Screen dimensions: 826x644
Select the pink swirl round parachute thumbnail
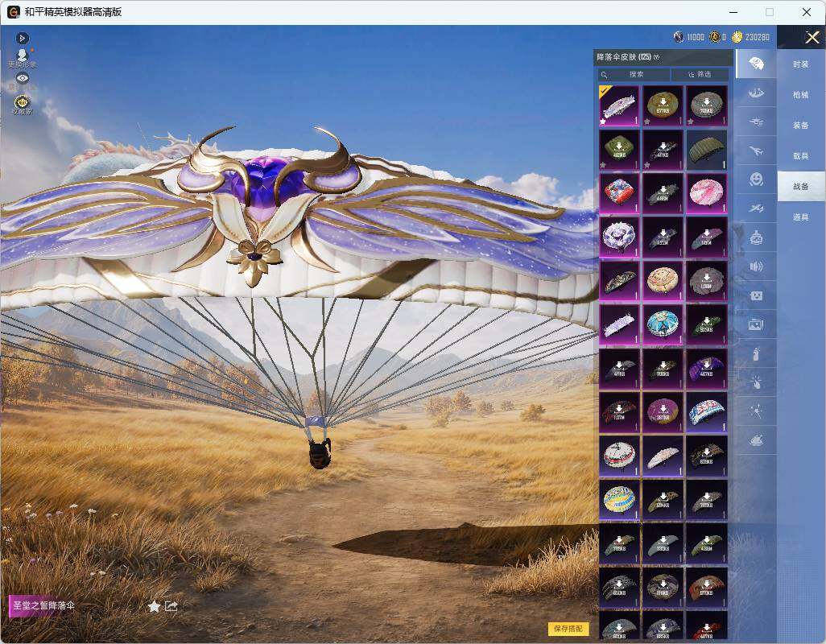706,193
